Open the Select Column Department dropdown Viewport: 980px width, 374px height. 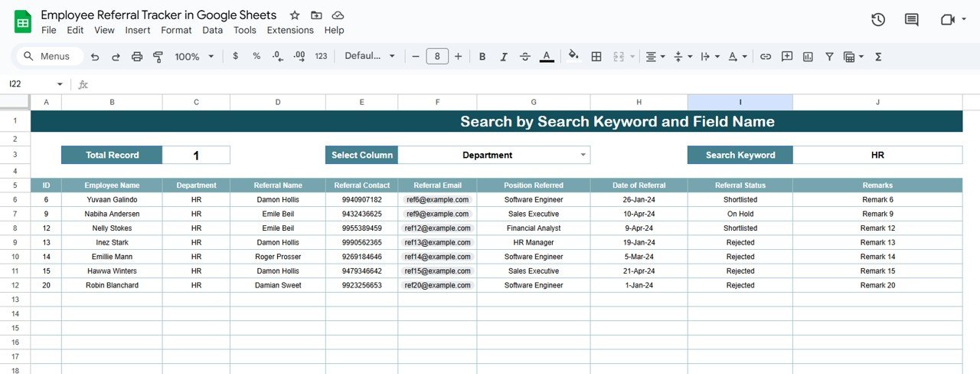click(x=583, y=155)
